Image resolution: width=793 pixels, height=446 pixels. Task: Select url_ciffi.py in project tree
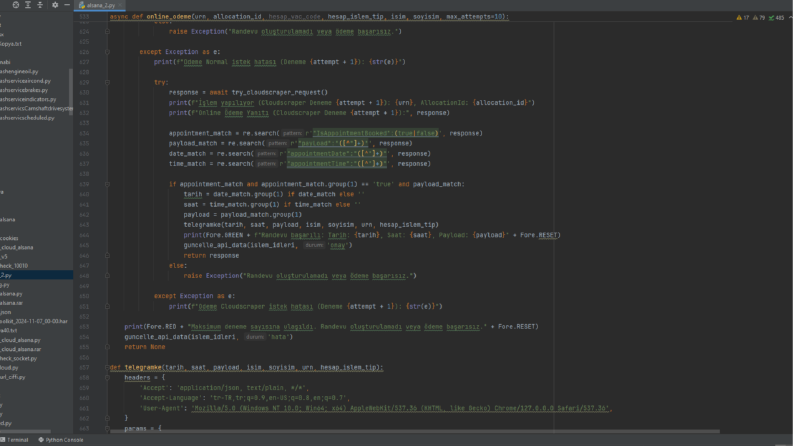[x=13, y=377]
